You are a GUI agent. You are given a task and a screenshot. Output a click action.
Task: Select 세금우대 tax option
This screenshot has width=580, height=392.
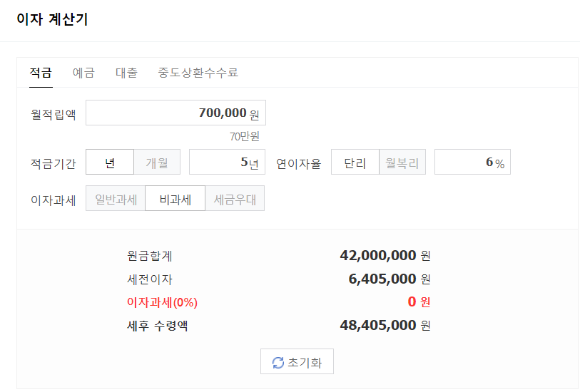coord(235,198)
